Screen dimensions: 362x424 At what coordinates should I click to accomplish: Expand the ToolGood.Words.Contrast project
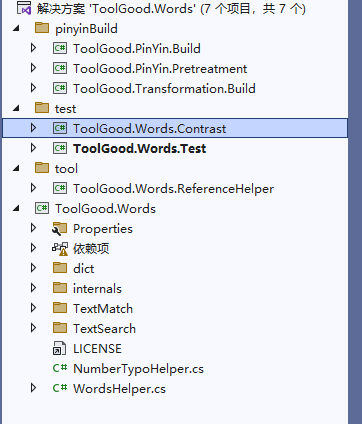(x=33, y=128)
